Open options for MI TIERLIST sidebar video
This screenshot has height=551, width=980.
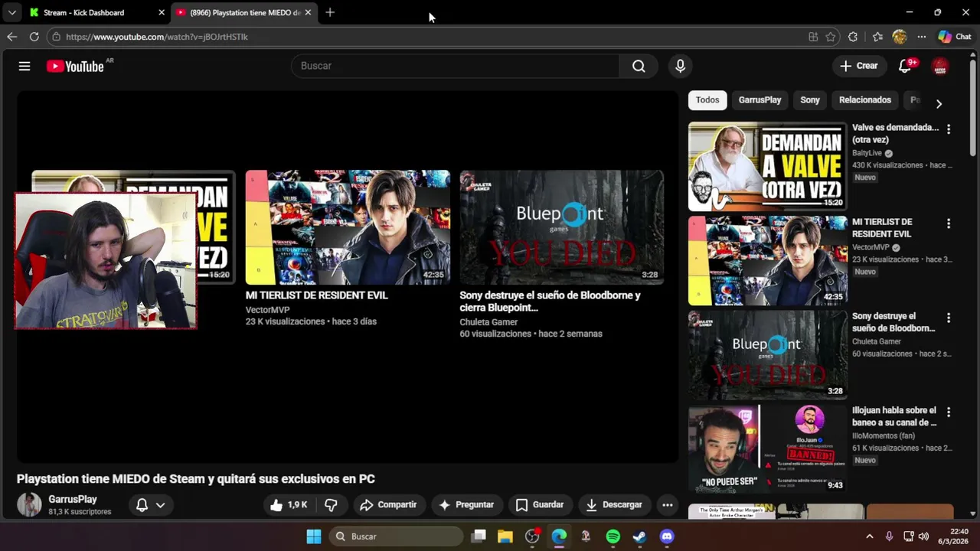pyautogui.click(x=949, y=223)
